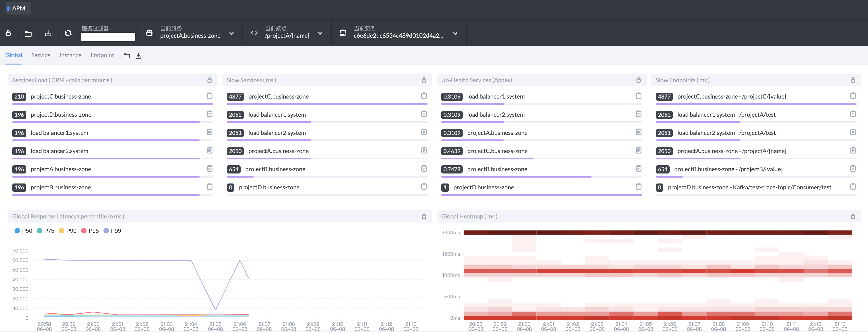
Task: Click the P50 blue legend swatch
Action: click(x=17, y=231)
